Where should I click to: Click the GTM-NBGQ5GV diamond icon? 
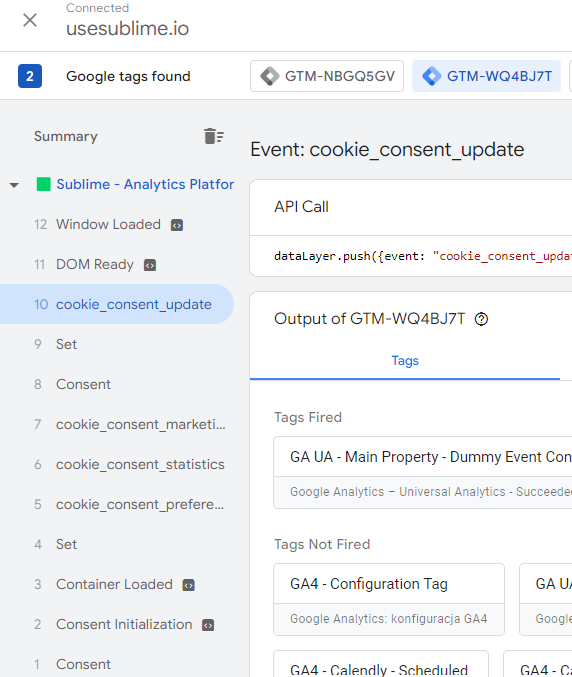pyautogui.click(x=270, y=76)
